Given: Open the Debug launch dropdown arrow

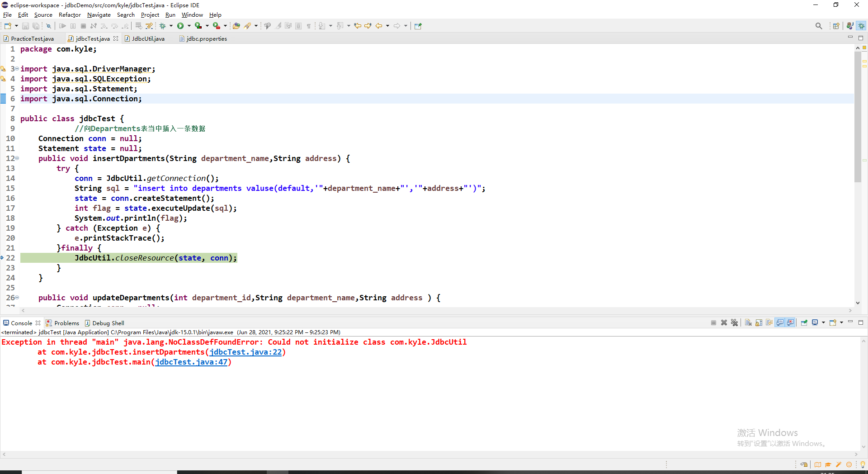Looking at the screenshot, I should point(171,26).
